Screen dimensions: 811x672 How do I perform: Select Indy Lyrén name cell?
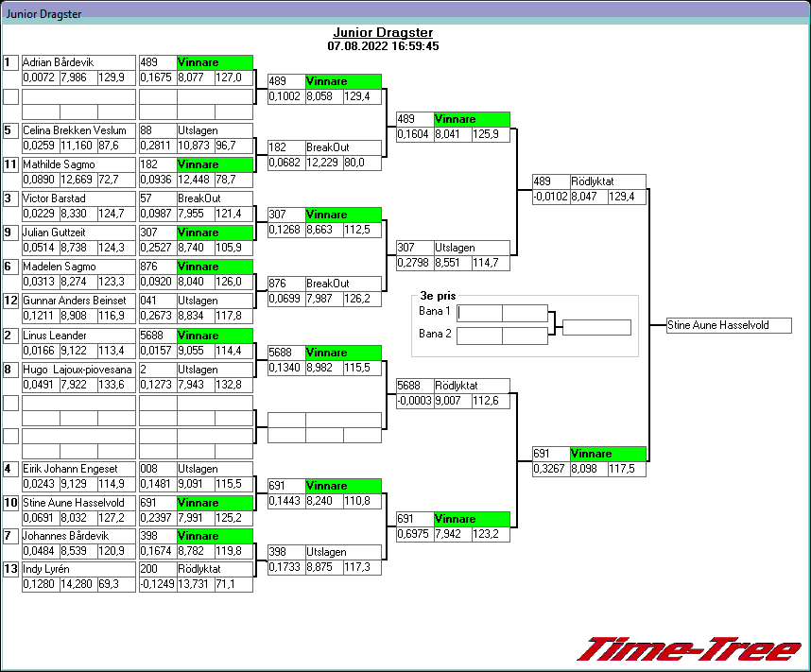pyautogui.click(x=78, y=569)
